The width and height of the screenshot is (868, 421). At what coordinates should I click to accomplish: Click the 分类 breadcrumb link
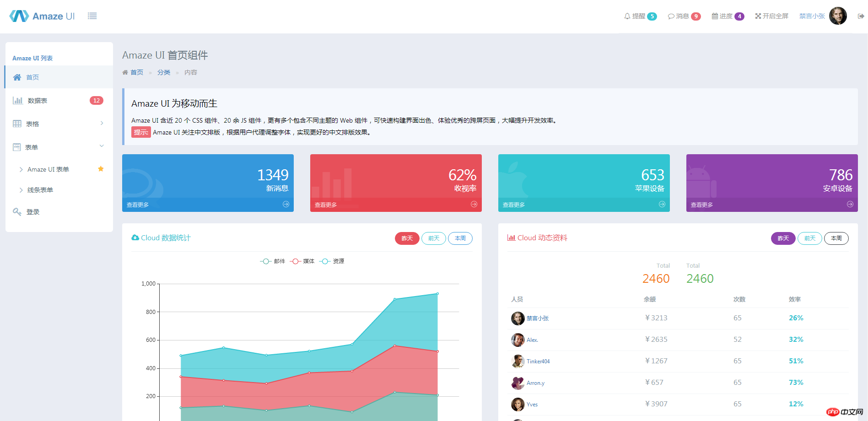click(x=163, y=72)
